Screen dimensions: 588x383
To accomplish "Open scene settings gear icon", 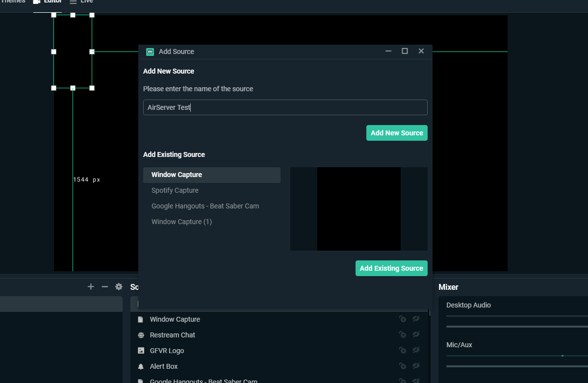I will 119,286.
